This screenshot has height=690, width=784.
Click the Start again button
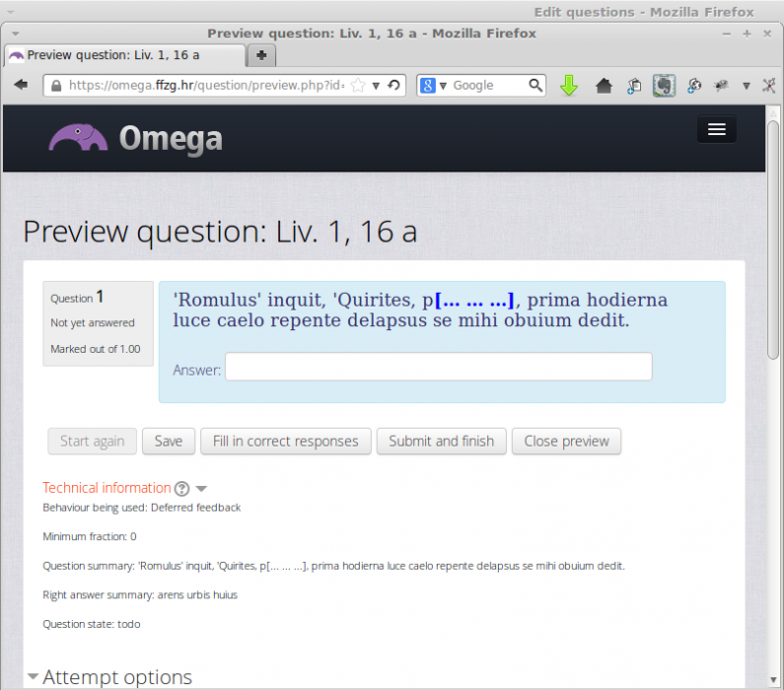pyautogui.click(x=92, y=442)
